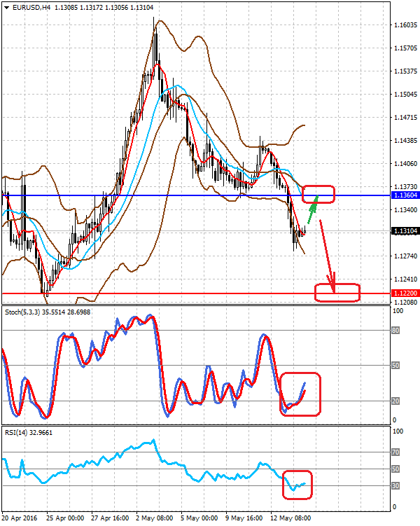Click the Stochastic panel's 100 scale label
The width and height of the screenshot is (420, 526).
398,311
